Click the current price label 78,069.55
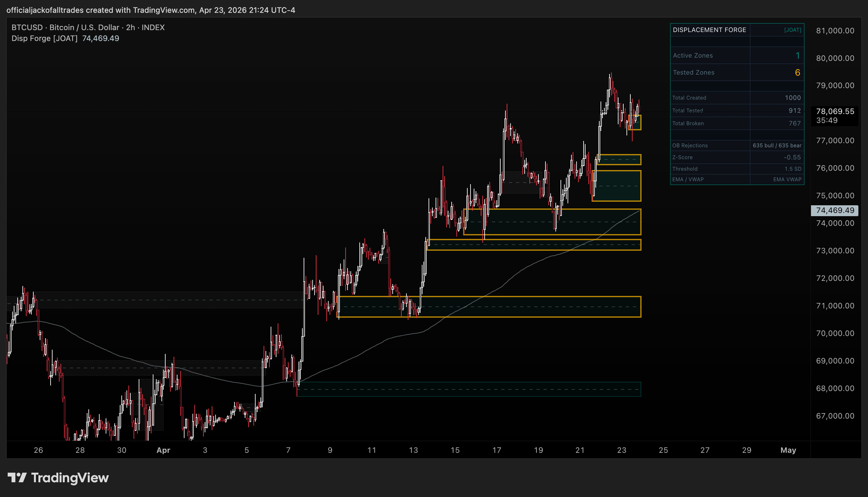This screenshot has width=868, height=497. click(x=835, y=111)
